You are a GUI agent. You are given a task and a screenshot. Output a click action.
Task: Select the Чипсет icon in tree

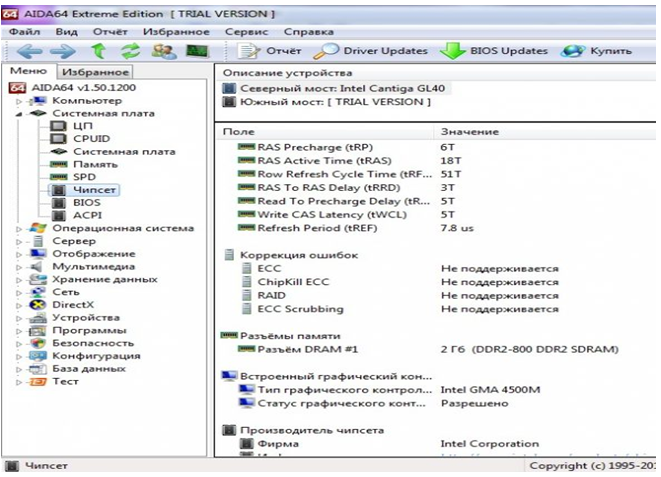(59, 190)
